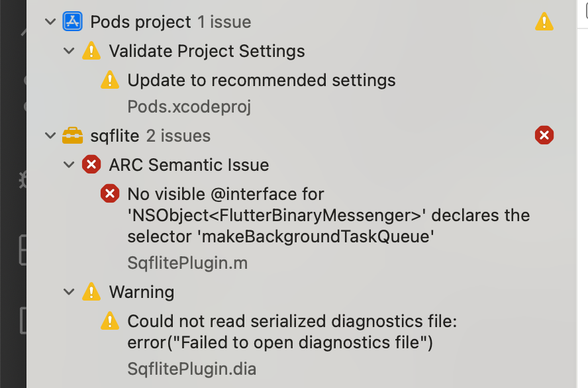The image size is (588, 388).
Task: Click the blue Pods project app icon
Action: click(72, 21)
